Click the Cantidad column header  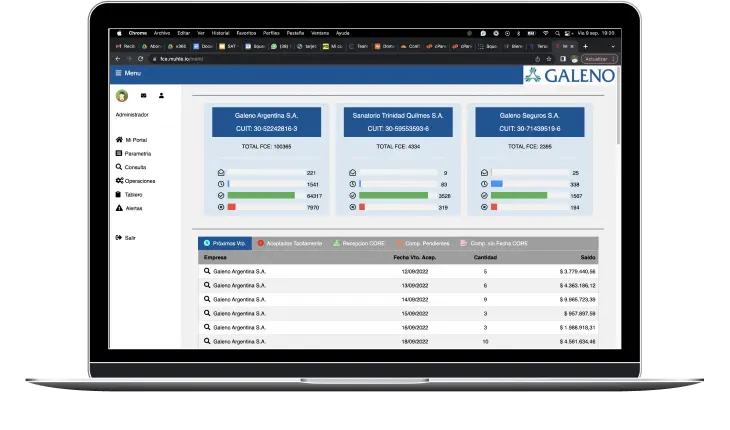coord(485,257)
